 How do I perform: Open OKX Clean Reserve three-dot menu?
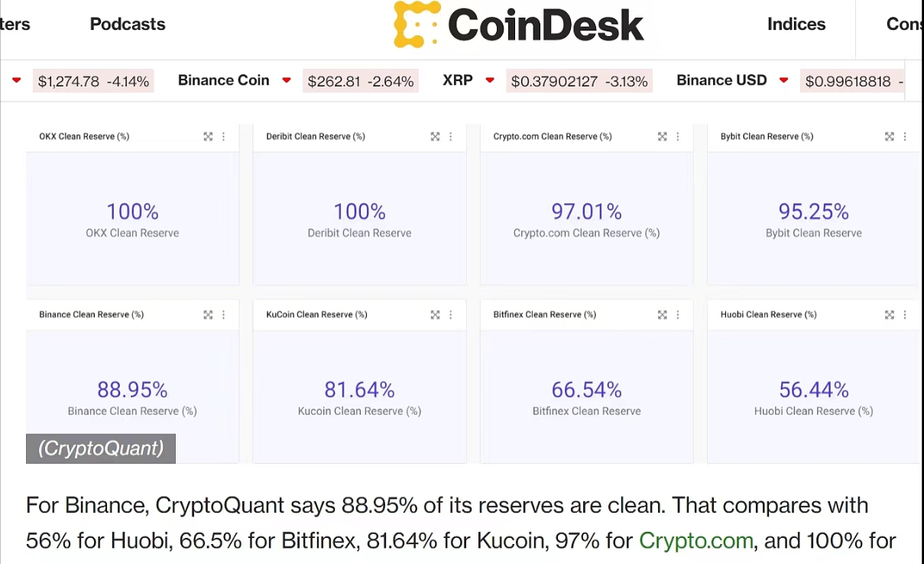coord(224,137)
